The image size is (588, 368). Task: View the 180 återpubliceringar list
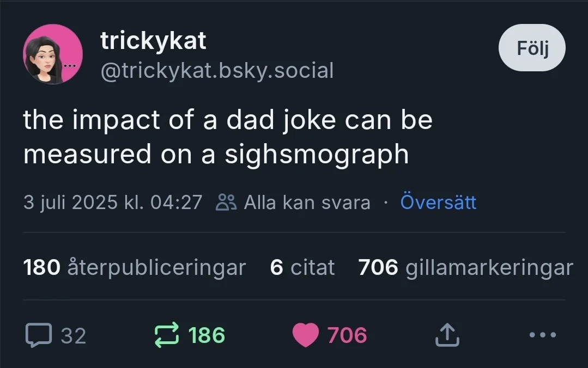pos(135,267)
